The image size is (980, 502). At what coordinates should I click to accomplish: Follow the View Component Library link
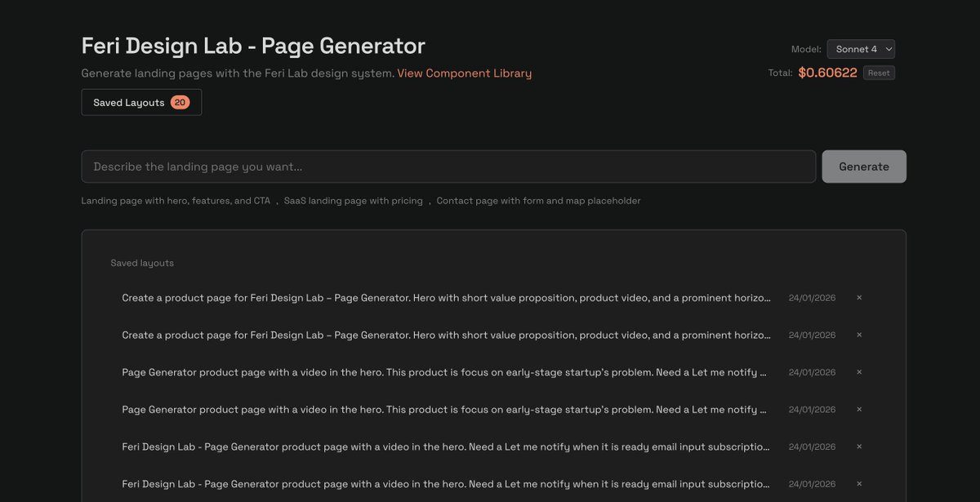pyautogui.click(x=464, y=73)
